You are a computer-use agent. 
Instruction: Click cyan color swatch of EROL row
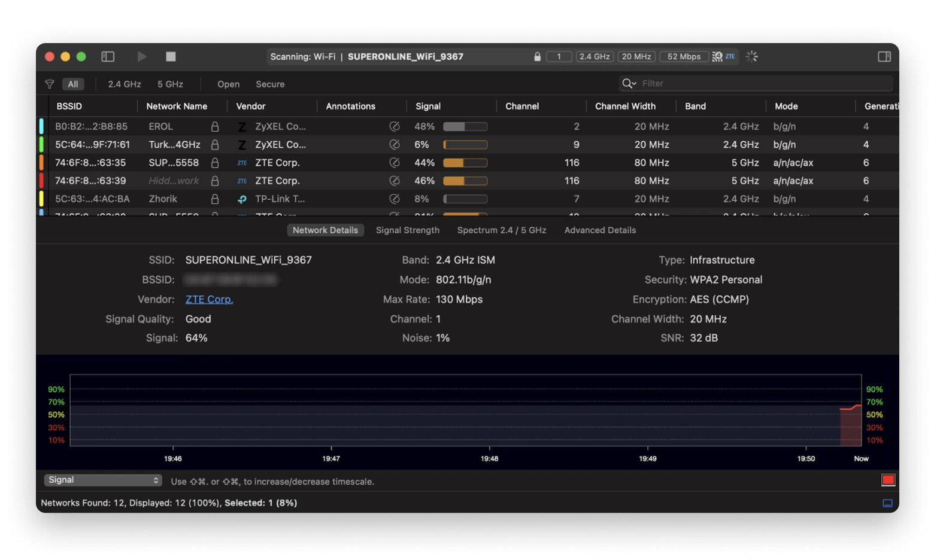coord(41,126)
